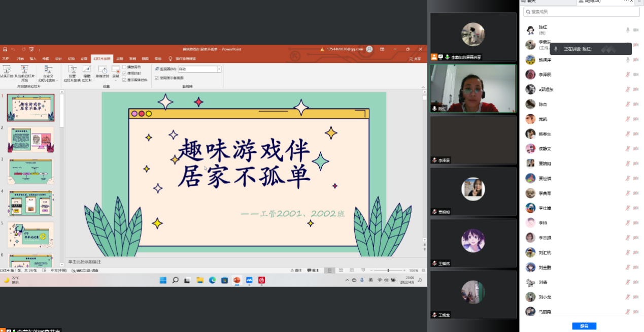Open the Monitor (监视器) dropdown
The height and width of the screenshot is (332, 644).
click(219, 69)
